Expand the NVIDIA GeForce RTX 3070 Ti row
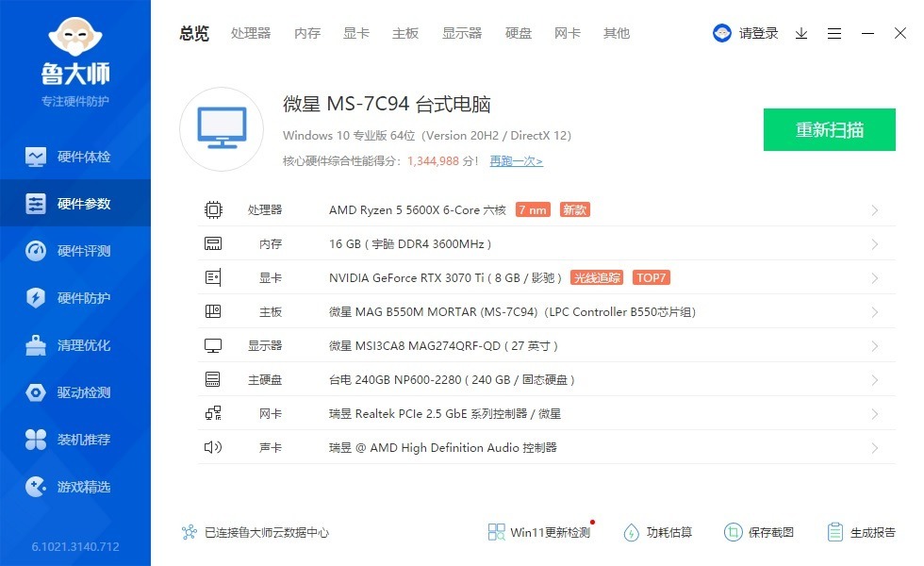The image size is (924, 566). [x=875, y=277]
